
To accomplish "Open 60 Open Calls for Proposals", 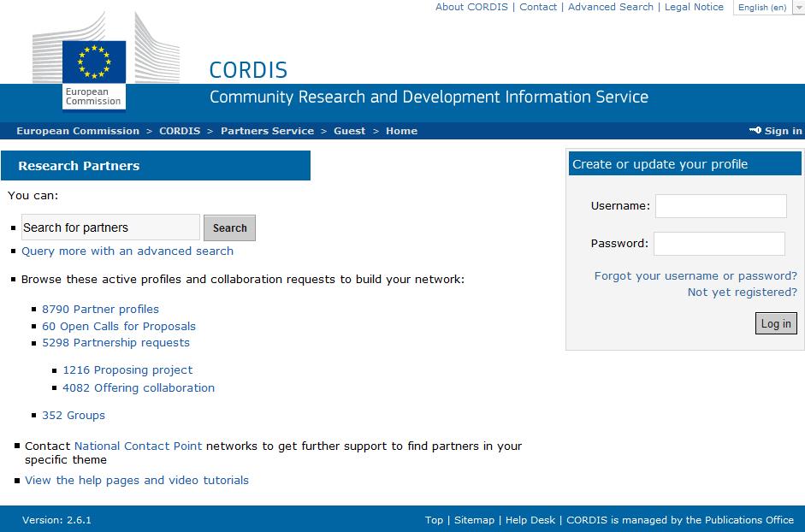I will [x=119, y=326].
